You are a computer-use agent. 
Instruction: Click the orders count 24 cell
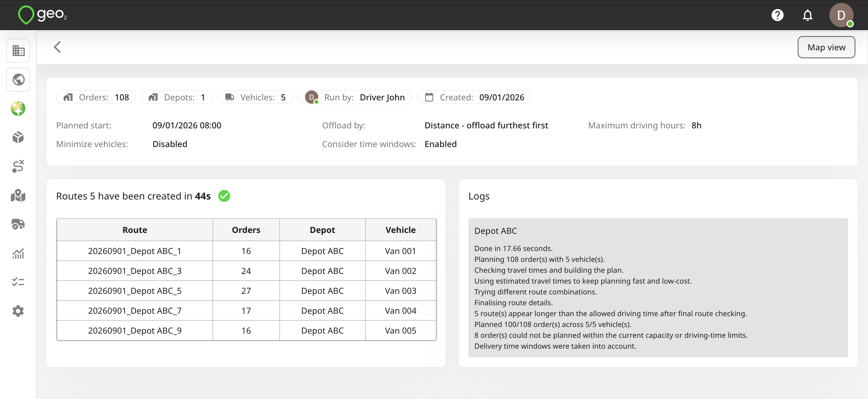[x=246, y=271]
